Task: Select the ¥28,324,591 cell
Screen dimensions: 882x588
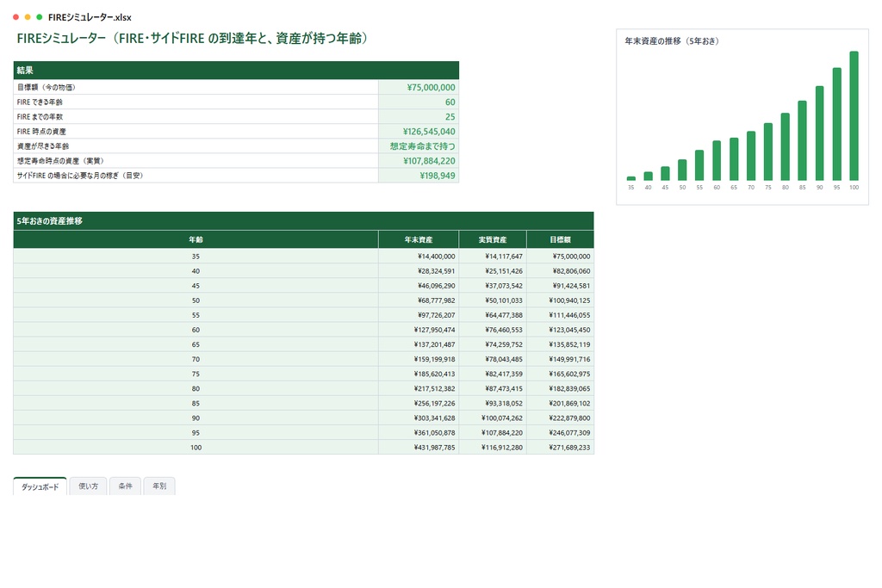Action: (419, 271)
